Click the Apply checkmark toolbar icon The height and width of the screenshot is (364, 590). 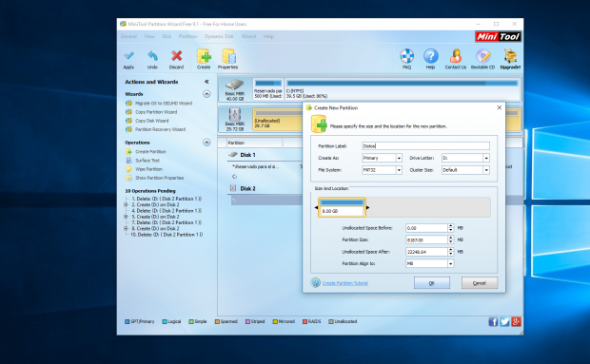(x=129, y=56)
